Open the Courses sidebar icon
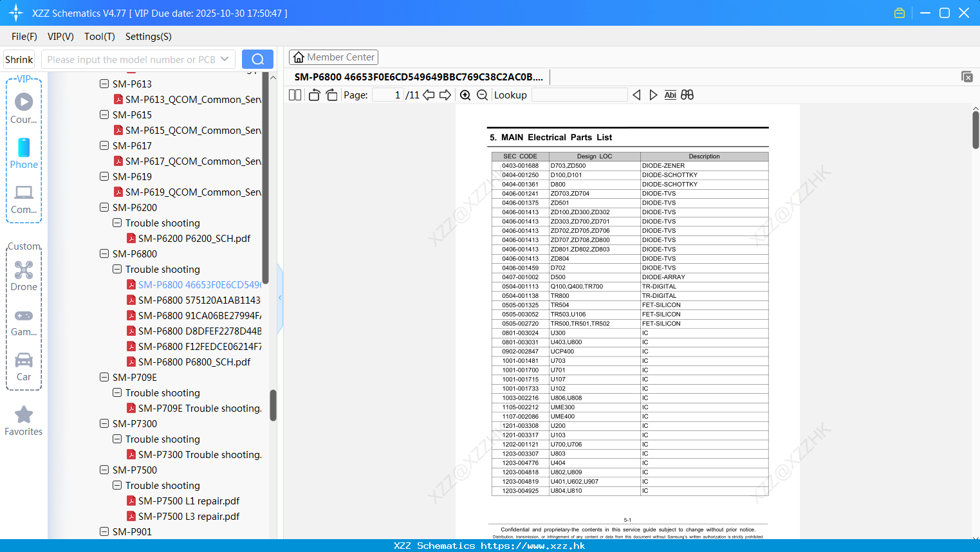980x552 pixels. pos(24,109)
